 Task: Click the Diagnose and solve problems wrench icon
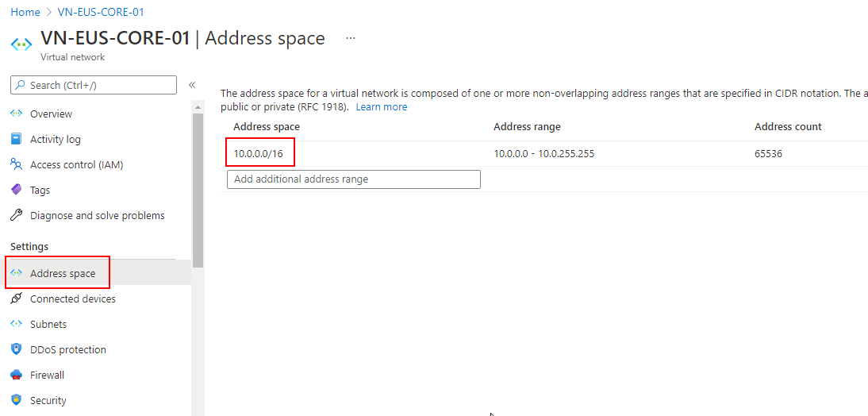16,215
